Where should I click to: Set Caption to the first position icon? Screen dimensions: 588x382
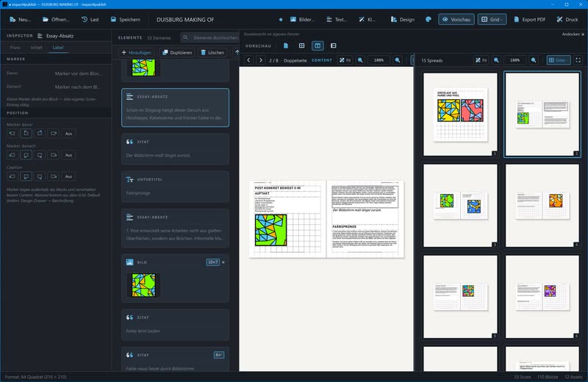pyautogui.click(x=12, y=176)
